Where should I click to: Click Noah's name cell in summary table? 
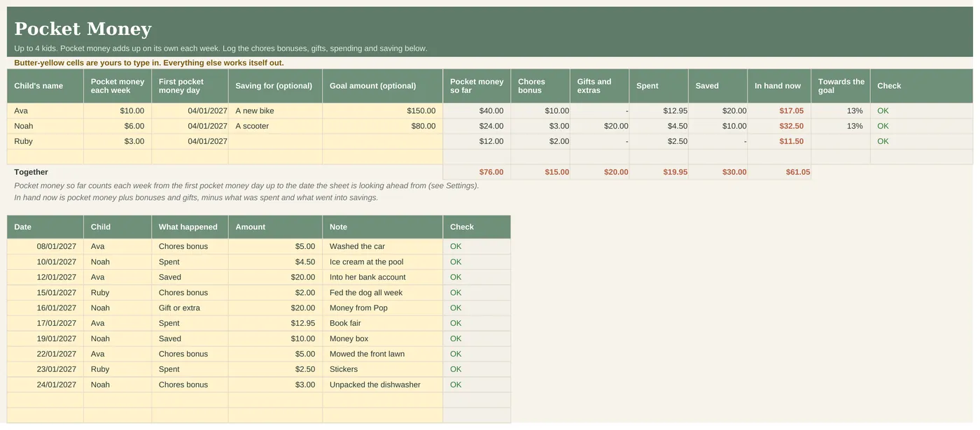[45, 126]
